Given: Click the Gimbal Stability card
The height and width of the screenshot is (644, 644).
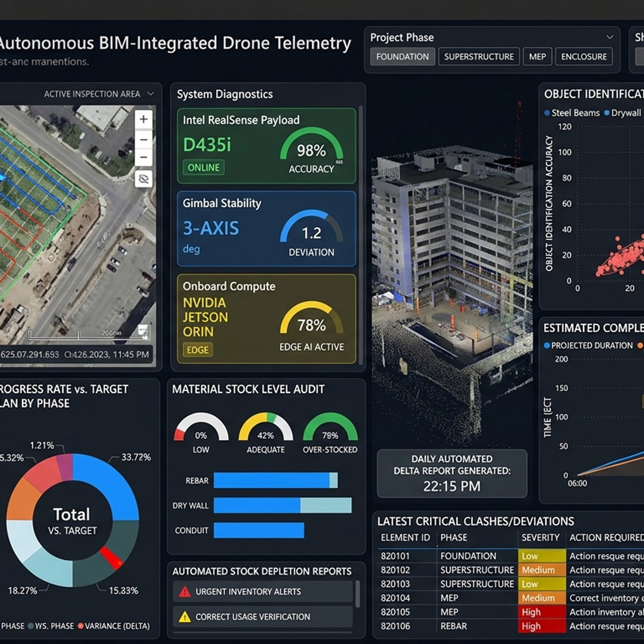Looking at the screenshot, I should [x=267, y=229].
